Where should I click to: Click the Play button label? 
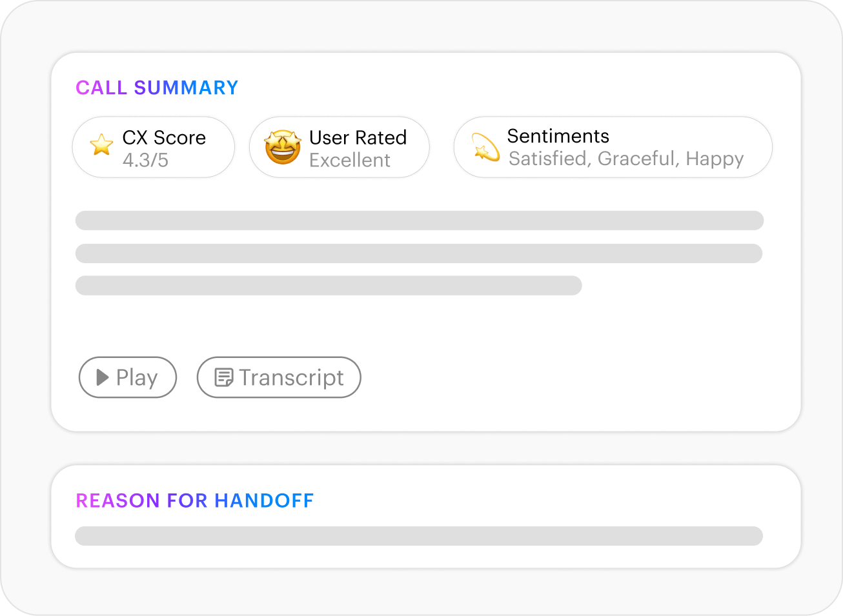[x=137, y=377]
